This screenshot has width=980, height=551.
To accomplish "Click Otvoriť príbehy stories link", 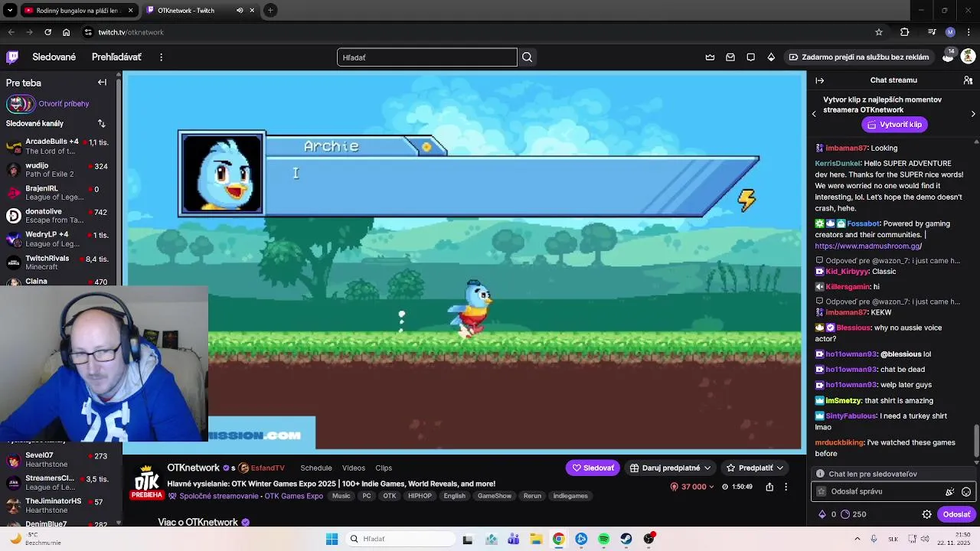I will coord(64,104).
